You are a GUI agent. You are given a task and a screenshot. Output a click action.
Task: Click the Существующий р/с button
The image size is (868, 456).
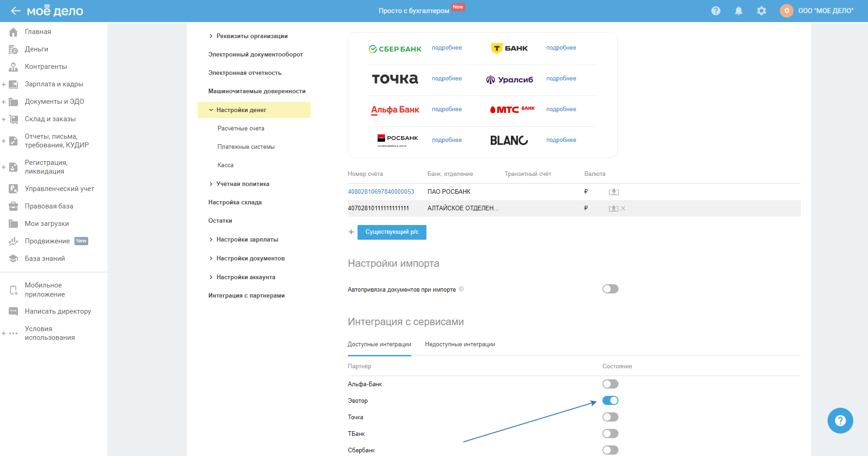click(x=392, y=232)
